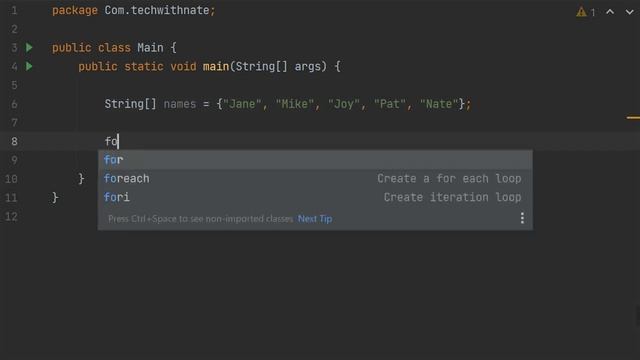
Task: Click the yellow warning stripe in scrollbar
Action: pos(633,118)
